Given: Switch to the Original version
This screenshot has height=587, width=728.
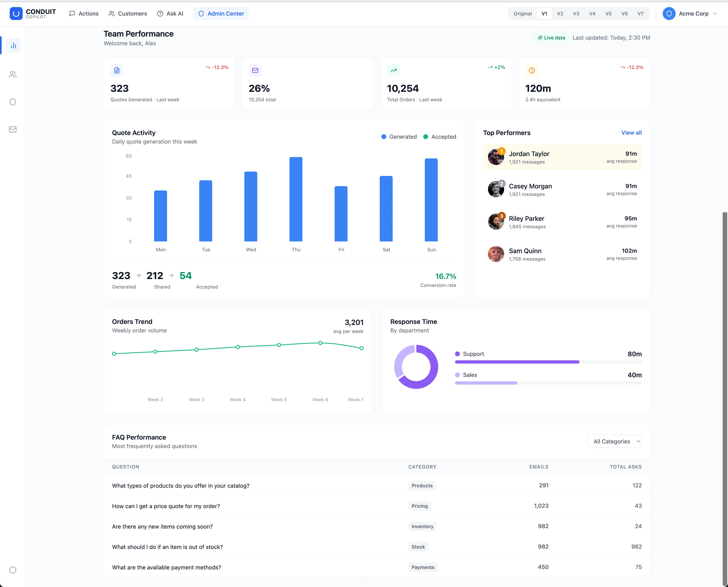Looking at the screenshot, I should (x=522, y=14).
